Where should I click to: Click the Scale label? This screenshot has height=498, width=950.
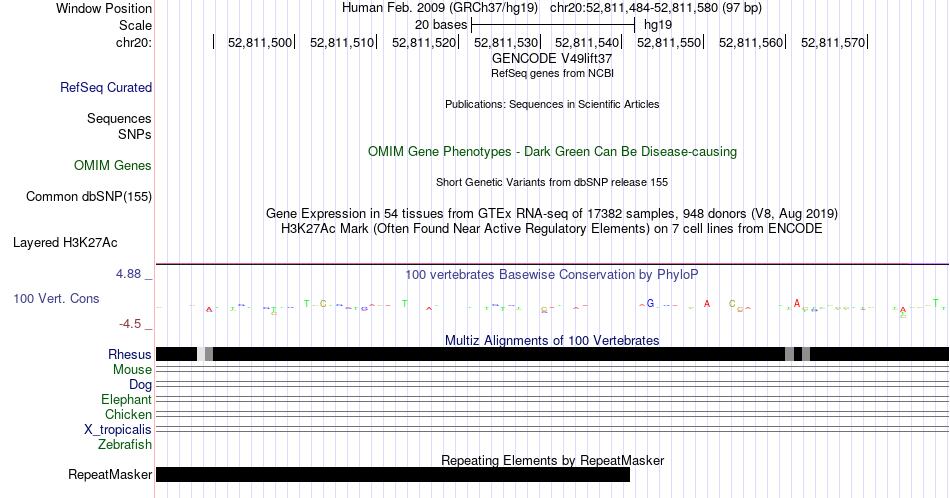point(135,25)
